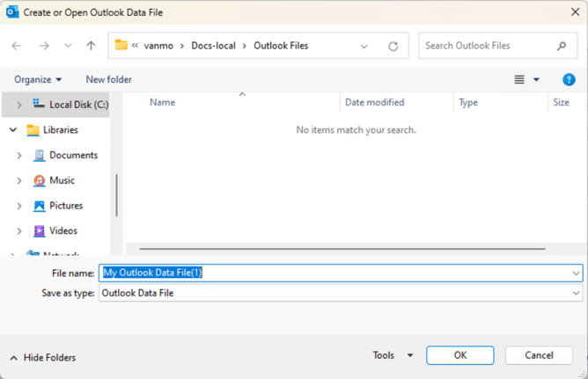
Task: Click the Back navigation arrow
Action: pyautogui.click(x=17, y=46)
